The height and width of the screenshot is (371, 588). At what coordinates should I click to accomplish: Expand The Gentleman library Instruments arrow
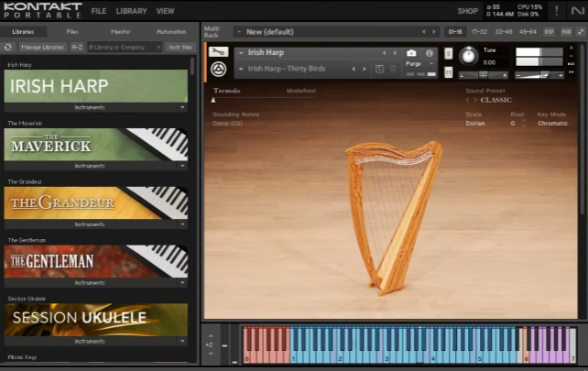[x=182, y=283]
